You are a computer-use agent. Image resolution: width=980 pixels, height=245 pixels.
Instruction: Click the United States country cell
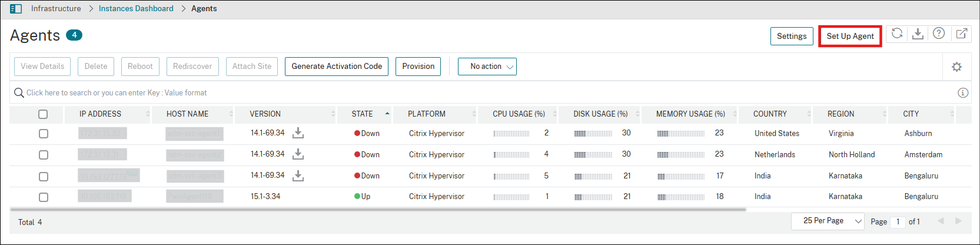pyautogui.click(x=777, y=134)
